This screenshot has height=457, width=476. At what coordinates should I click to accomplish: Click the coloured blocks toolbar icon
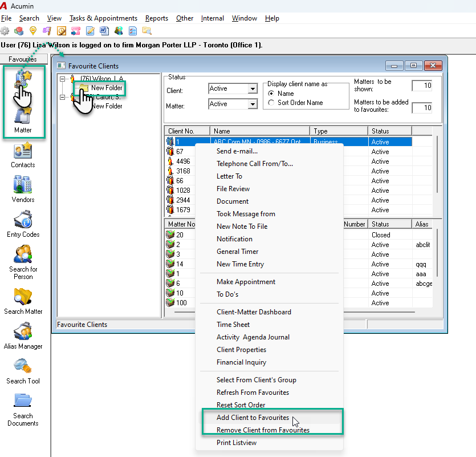click(19, 31)
